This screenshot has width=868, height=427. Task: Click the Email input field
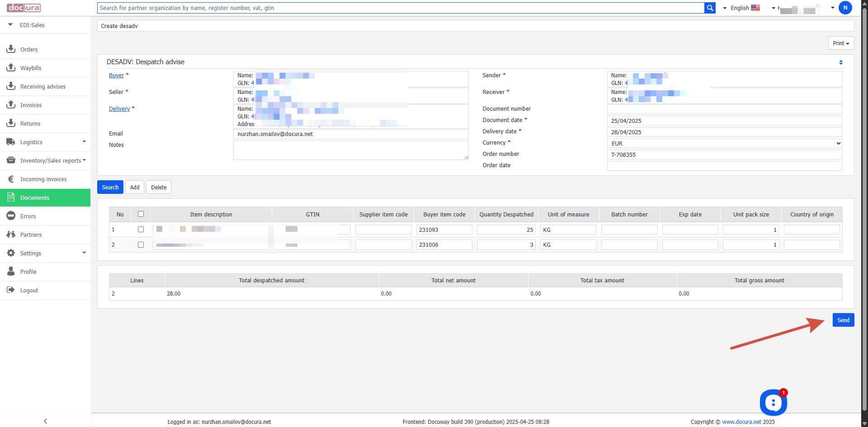pyautogui.click(x=351, y=134)
